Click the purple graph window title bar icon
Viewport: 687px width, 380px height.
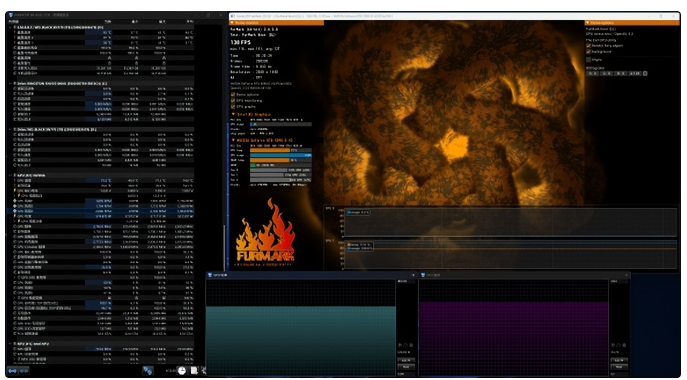[x=423, y=275]
